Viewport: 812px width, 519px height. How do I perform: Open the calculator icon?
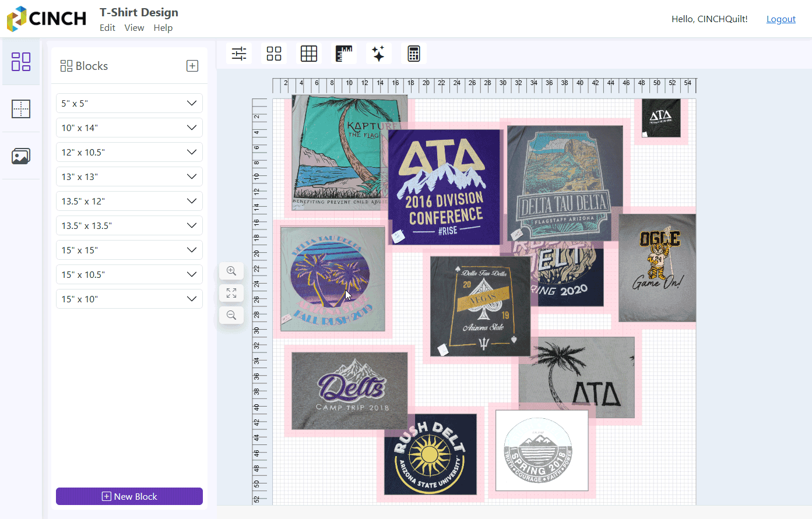point(414,54)
